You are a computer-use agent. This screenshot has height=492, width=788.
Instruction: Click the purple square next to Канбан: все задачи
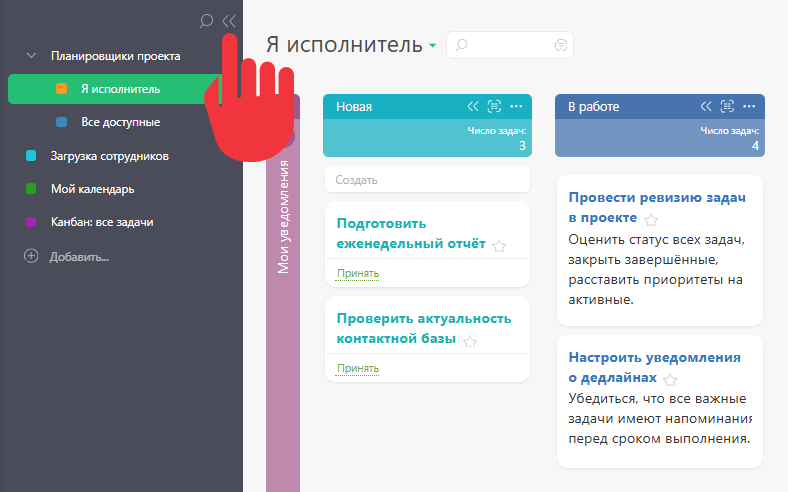31,222
